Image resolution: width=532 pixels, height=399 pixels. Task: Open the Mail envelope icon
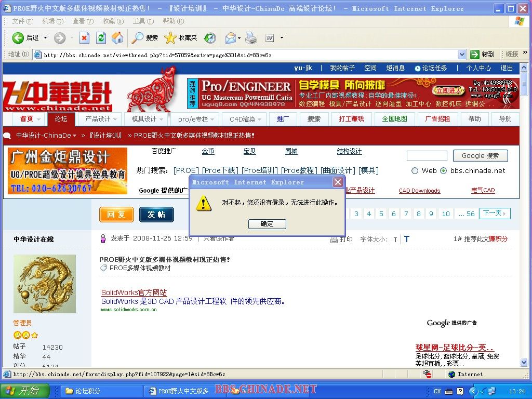230,37
